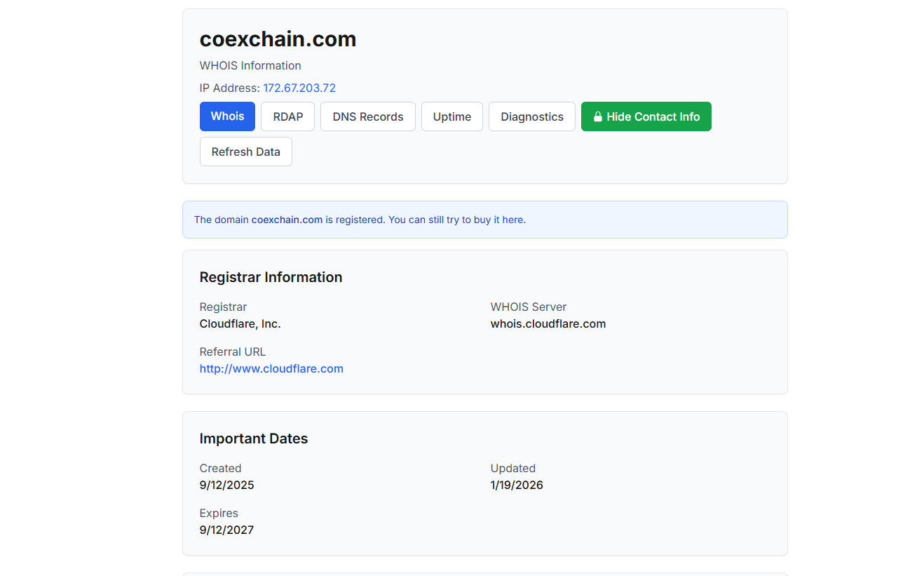Follow the "here" link to buy the domain
924x576 pixels.
click(512, 220)
